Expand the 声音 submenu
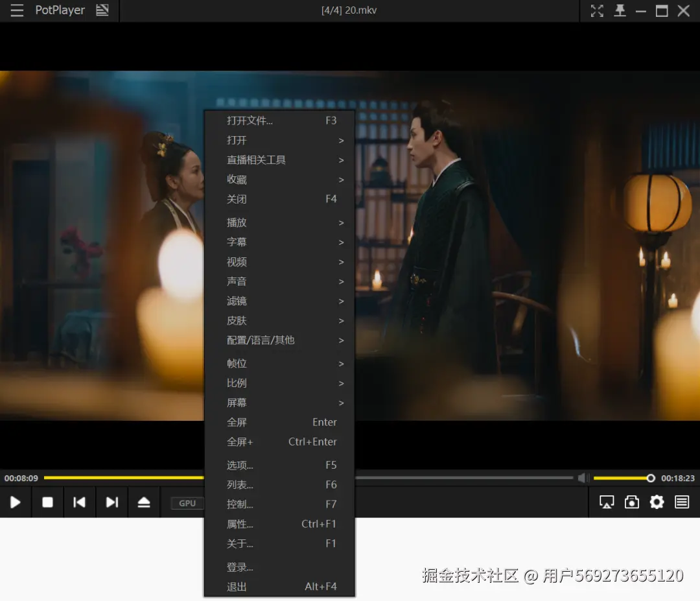This screenshot has width=700, height=601. pos(280,281)
